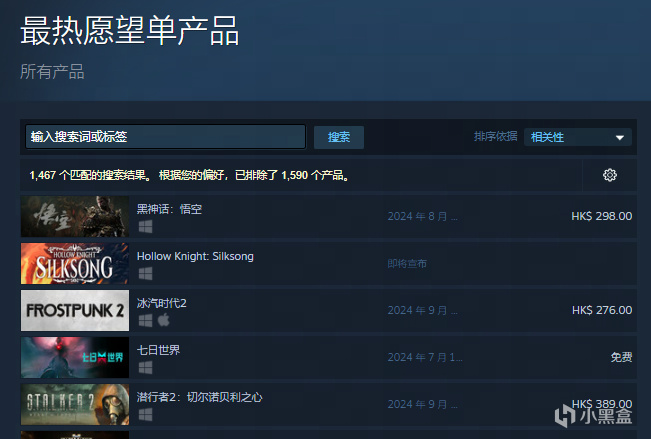
Task: Select the Frostpunk 2 thumbnail
Action: tap(75, 310)
